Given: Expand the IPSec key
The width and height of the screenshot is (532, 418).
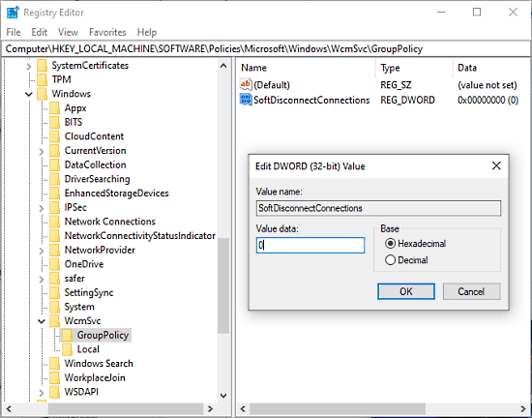Looking at the screenshot, I should (42, 208).
